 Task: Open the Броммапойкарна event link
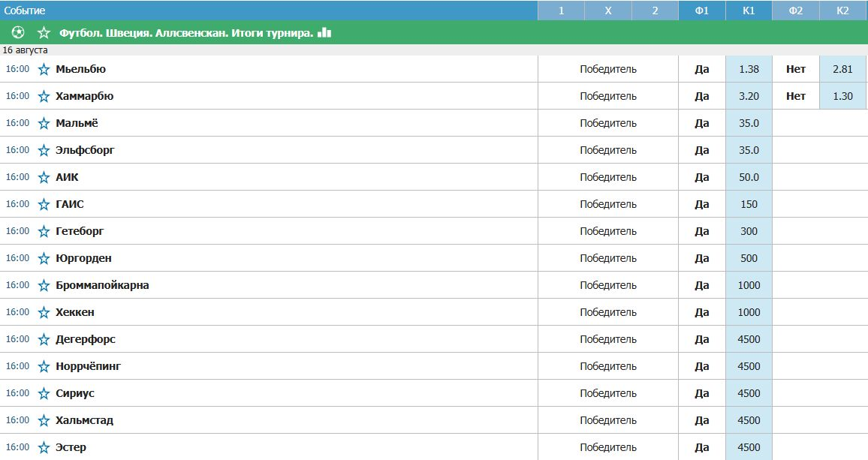click(x=102, y=285)
